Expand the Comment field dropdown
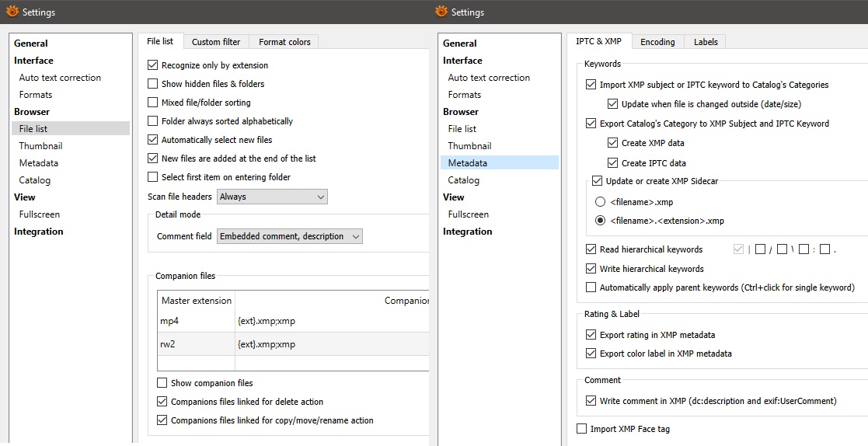The width and height of the screenshot is (868, 446). pos(289,236)
